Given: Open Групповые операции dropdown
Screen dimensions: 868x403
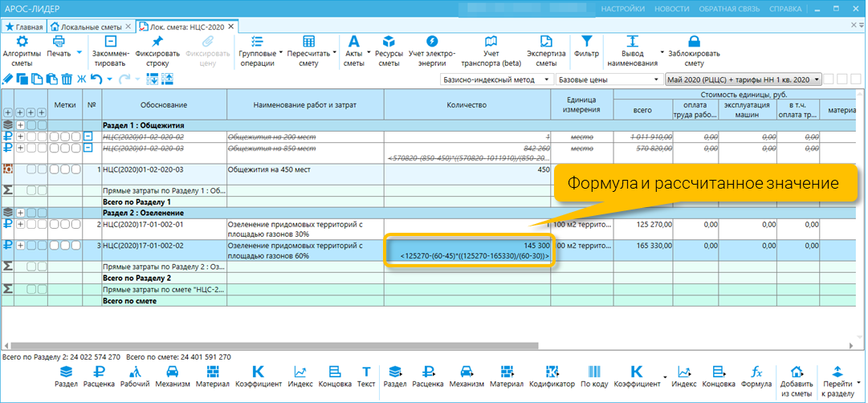Looking at the screenshot, I should (280, 53).
